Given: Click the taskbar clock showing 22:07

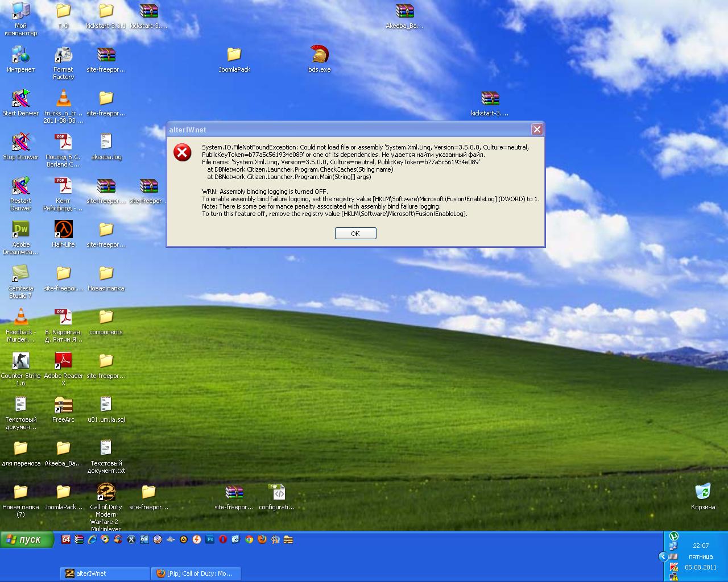Looking at the screenshot, I should click(701, 546).
